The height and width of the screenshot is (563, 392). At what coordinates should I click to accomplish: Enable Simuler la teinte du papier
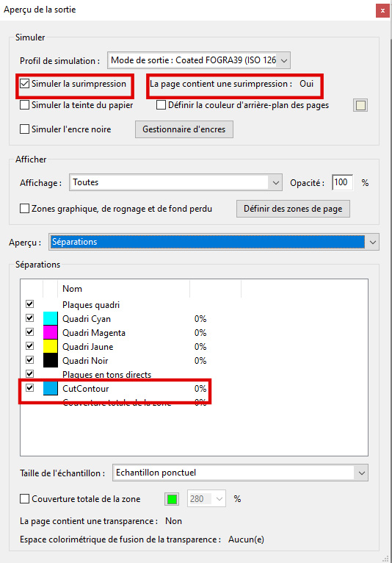24,105
